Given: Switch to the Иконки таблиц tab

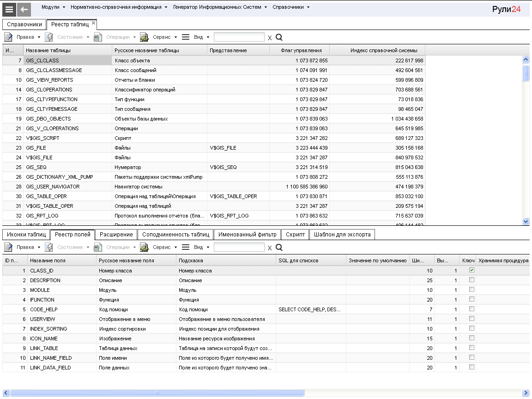Looking at the screenshot, I should [26, 235].
